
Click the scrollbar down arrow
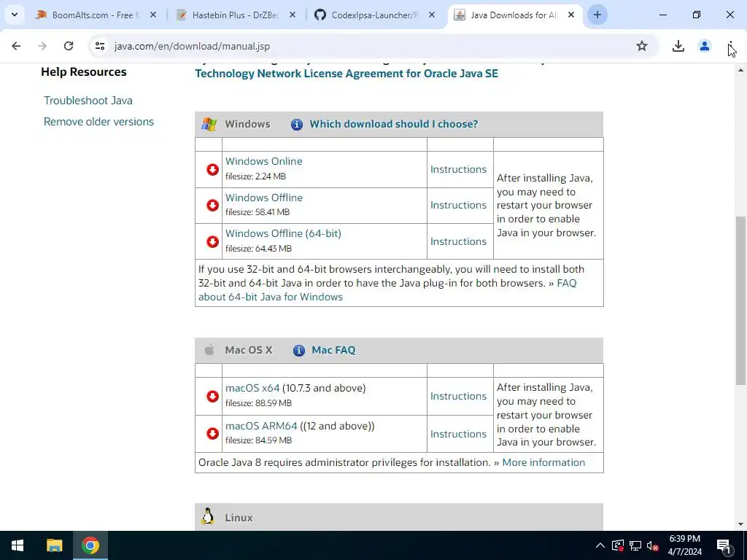[x=740, y=524]
